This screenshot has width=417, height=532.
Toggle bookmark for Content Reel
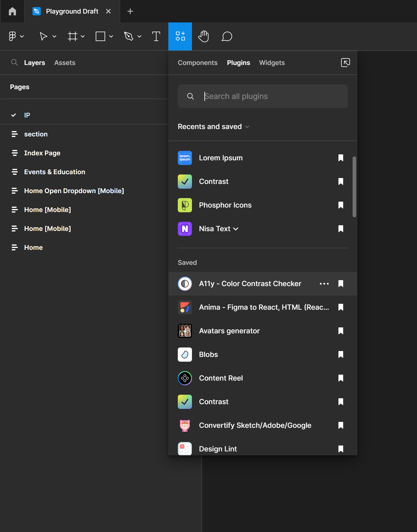[341, 378]
